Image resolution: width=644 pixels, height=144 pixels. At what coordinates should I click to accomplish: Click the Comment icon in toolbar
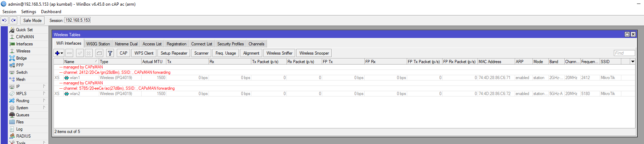(x=99, y=53)
